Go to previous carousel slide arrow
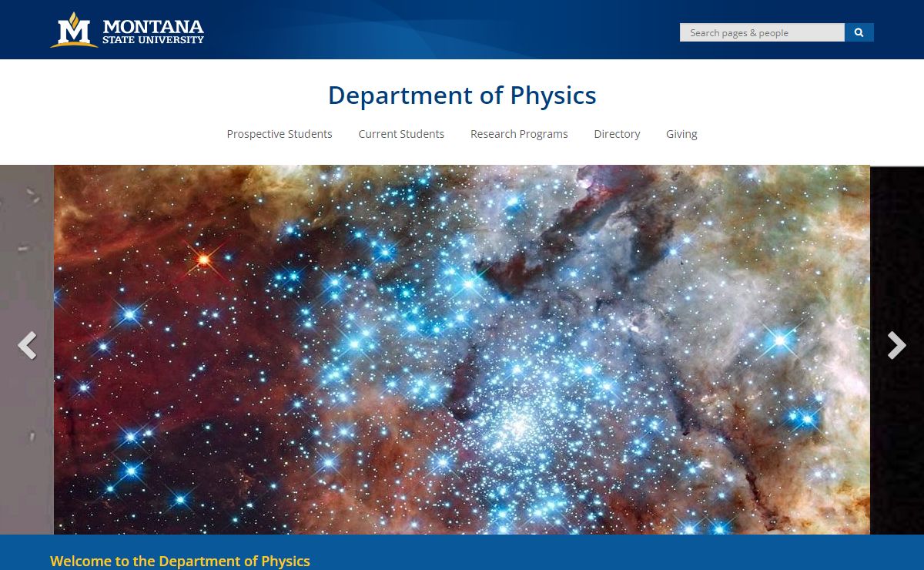Image resolution: width=924 pixels, height=570 pixels. pyautogui.click(x=27, y=346)
